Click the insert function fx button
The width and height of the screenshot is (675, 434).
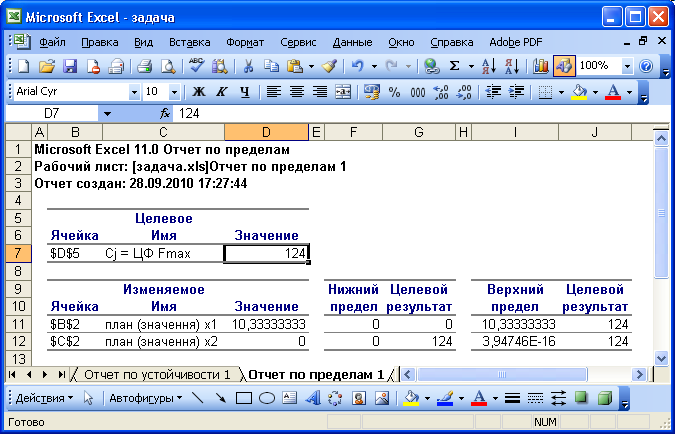point(165,114)
